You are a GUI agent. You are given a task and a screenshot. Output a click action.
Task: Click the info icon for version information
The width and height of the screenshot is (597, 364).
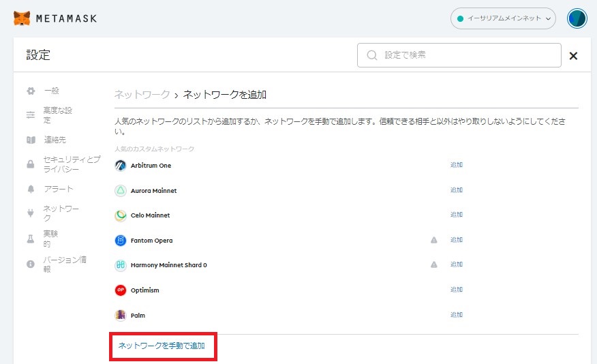tap(31, 264)
